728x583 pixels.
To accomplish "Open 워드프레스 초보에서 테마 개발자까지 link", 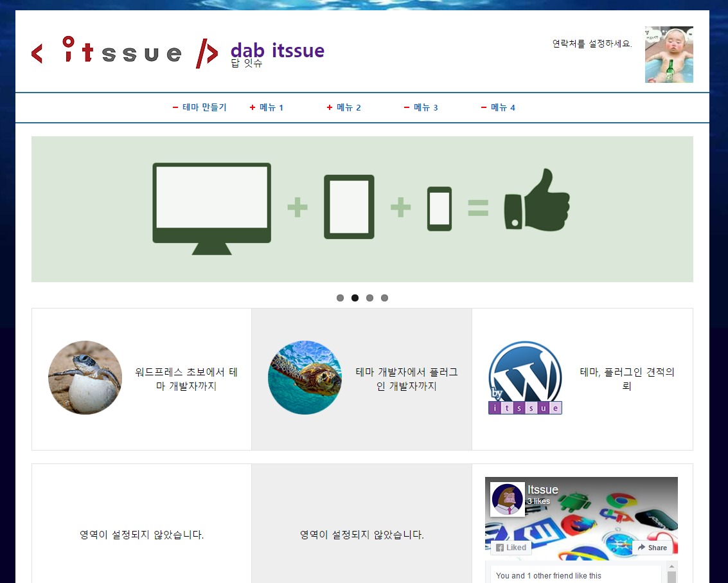I will coord(186,379).
